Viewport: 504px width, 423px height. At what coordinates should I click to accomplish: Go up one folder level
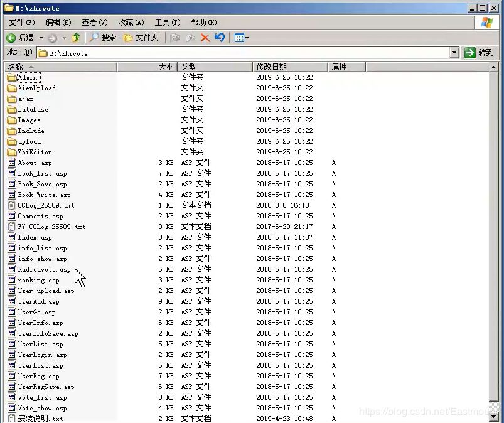click(76, 38)
